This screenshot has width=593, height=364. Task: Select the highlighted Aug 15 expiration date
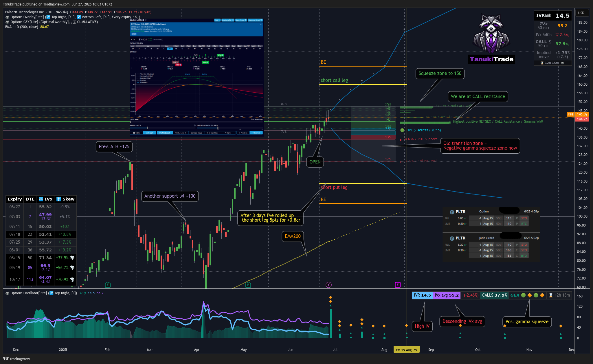coord(170,49)
